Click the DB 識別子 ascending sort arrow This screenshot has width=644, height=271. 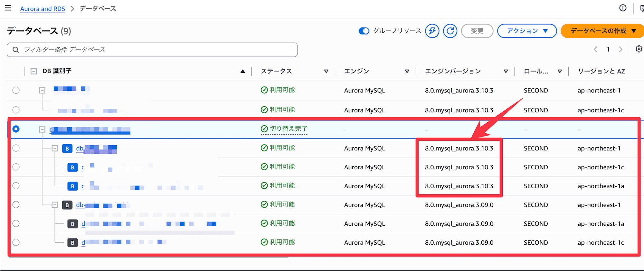tap(243, 71)
